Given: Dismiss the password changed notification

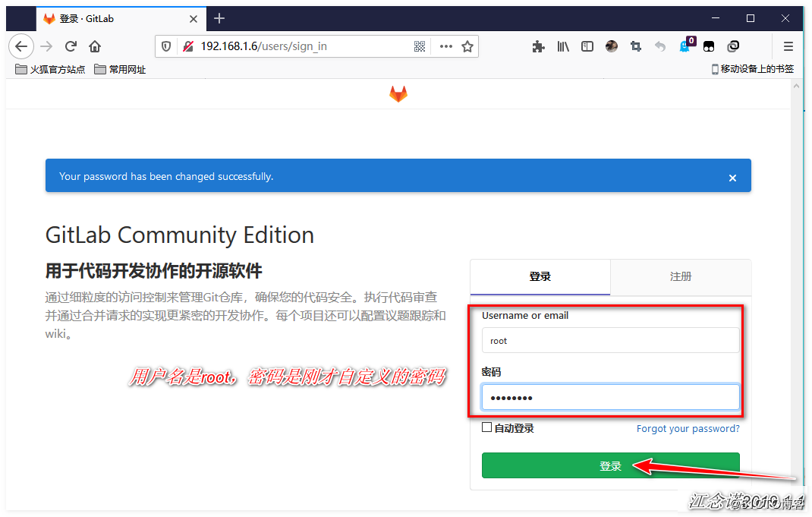Looking at the screenshot, I should pyautogui.click(x=732, y=178).
